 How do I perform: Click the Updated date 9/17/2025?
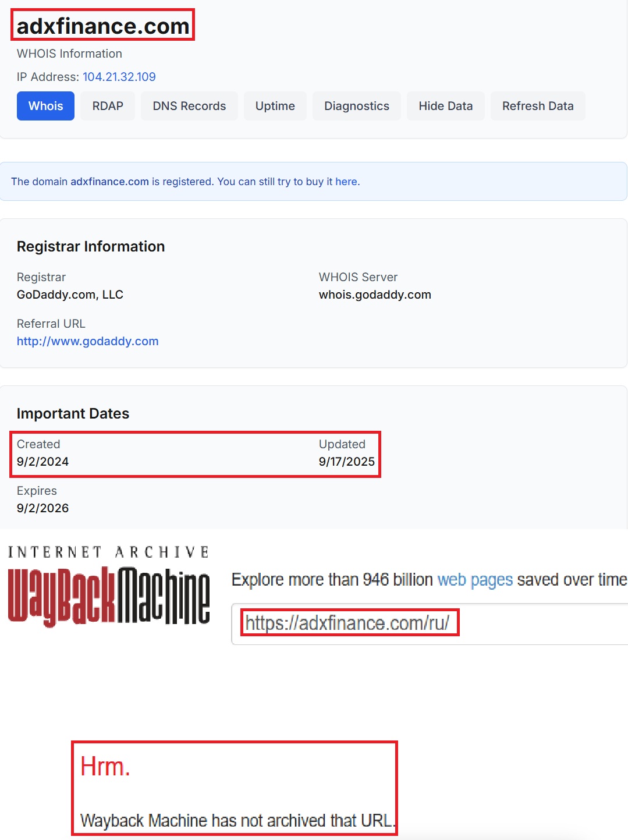346,462
